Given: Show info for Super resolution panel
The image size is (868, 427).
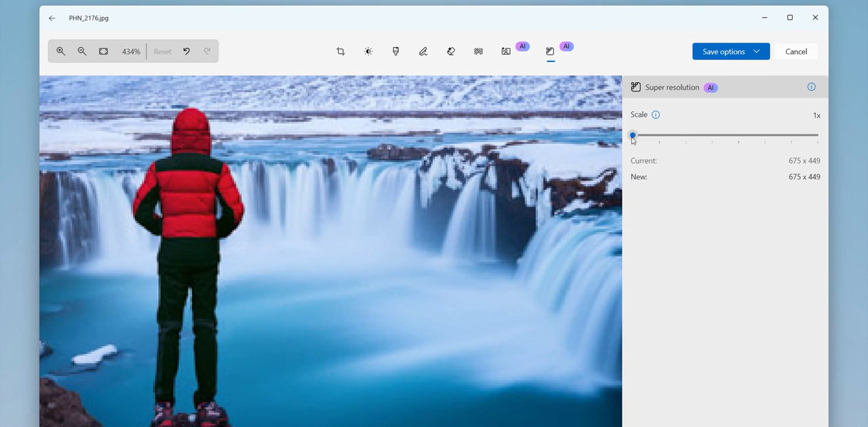Looking at the screenshot, I should (x=812, y=87).
